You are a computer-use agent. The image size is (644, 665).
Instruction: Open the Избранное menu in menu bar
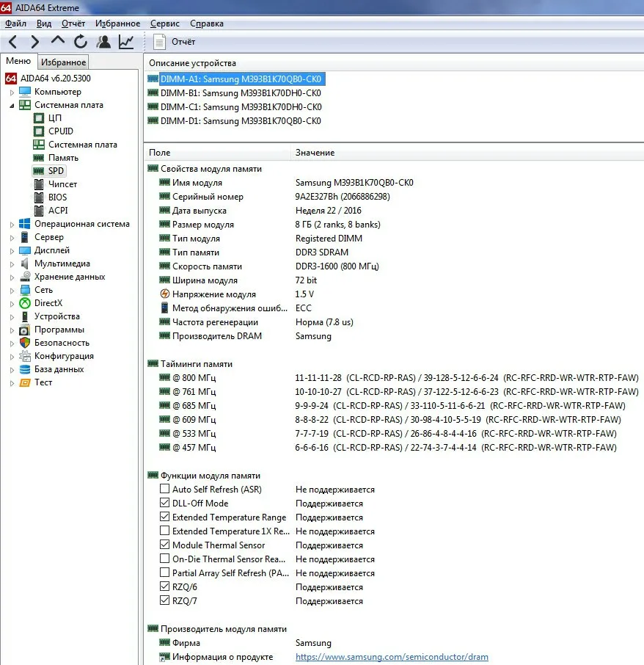(117, 23)
